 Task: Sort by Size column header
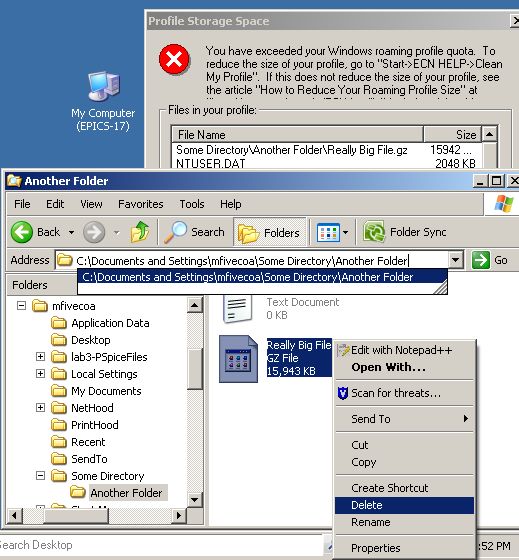tap(452, 135)
